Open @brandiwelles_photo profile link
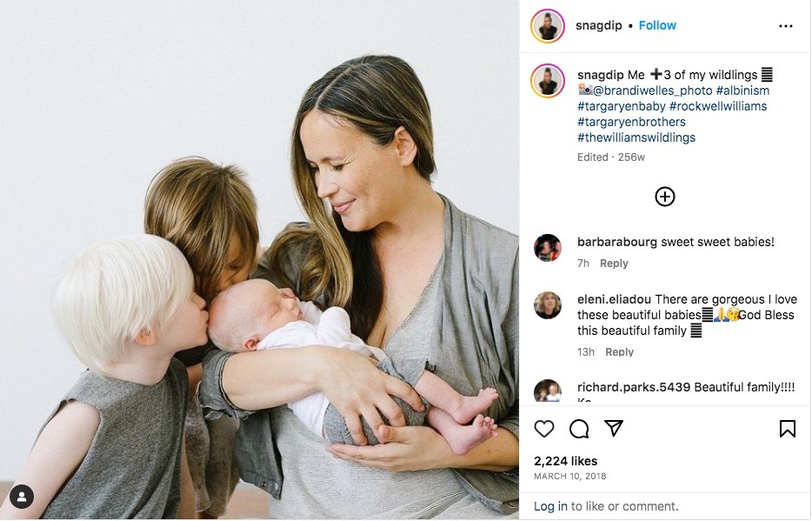Screen dimensions: 812x521 point(653,90)
